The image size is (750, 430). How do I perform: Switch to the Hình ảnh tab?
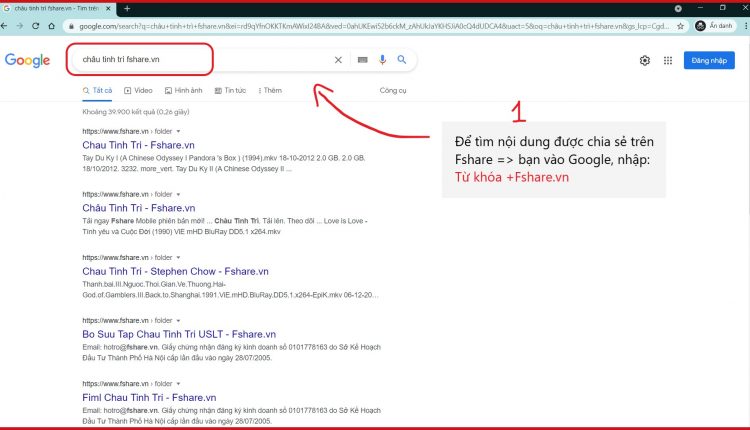tap(184, 90)
